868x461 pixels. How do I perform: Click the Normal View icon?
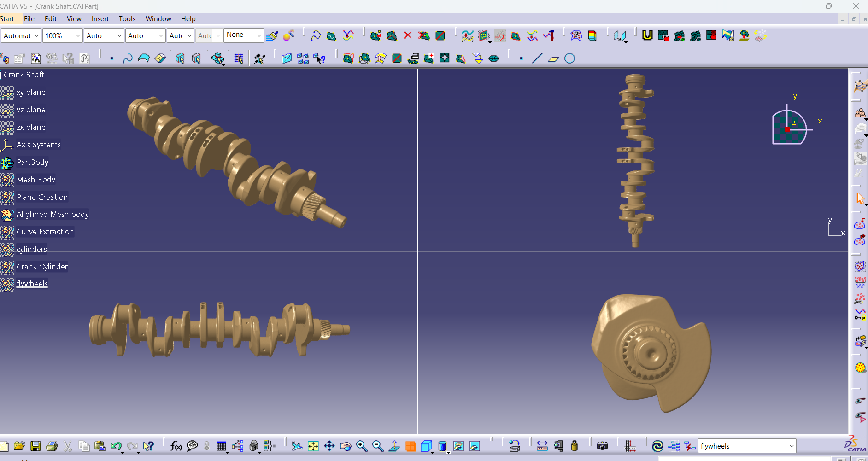tap(394, 446)
